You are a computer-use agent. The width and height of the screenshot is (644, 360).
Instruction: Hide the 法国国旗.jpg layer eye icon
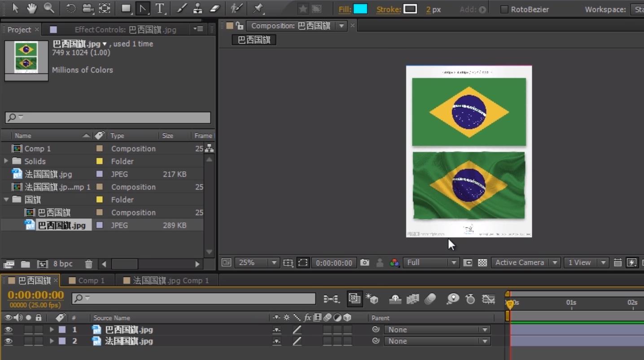[x=8, y=341]
